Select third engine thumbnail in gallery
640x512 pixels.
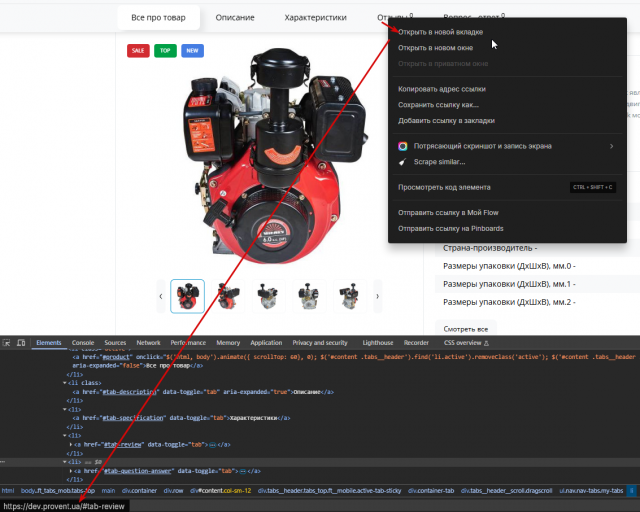pos(269,296)
